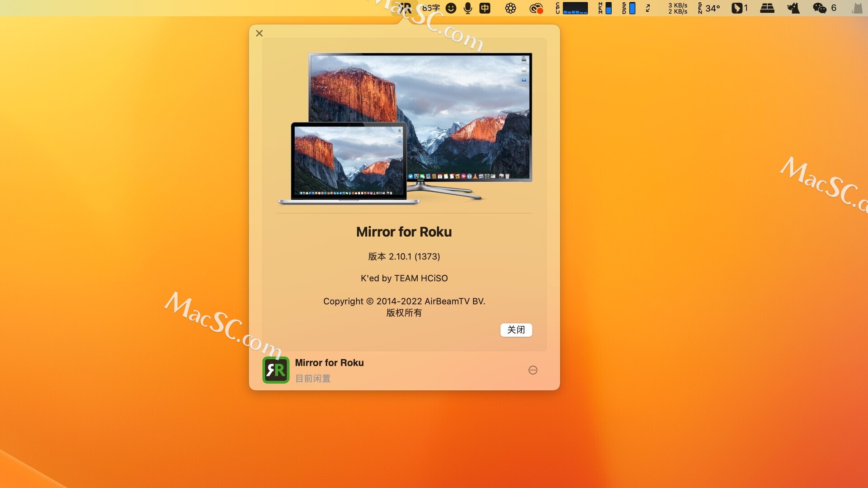
Task: Switch input method via 中 icon
Action: click(485, 8)
